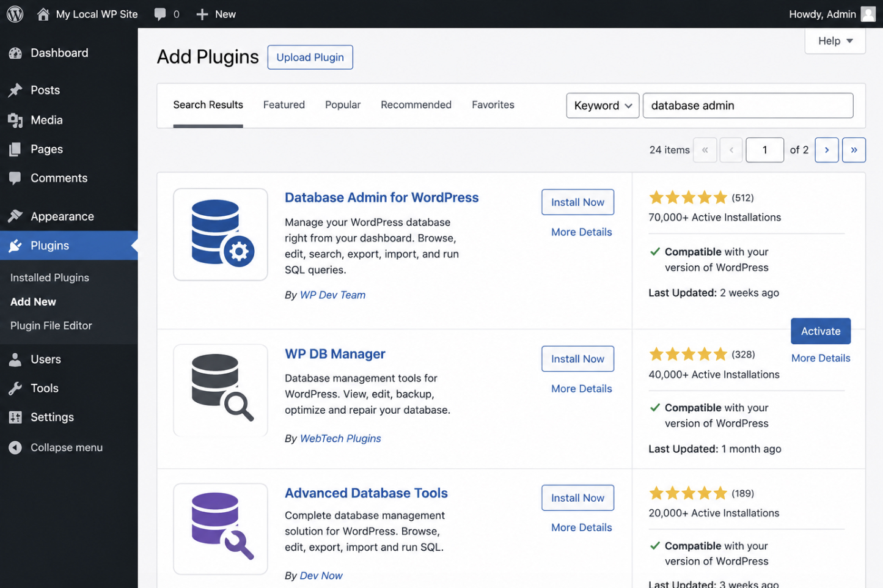Viewport: 883px width, 588px height.
Task: Install Advanced Database Tools plugin
Action: 577,498
